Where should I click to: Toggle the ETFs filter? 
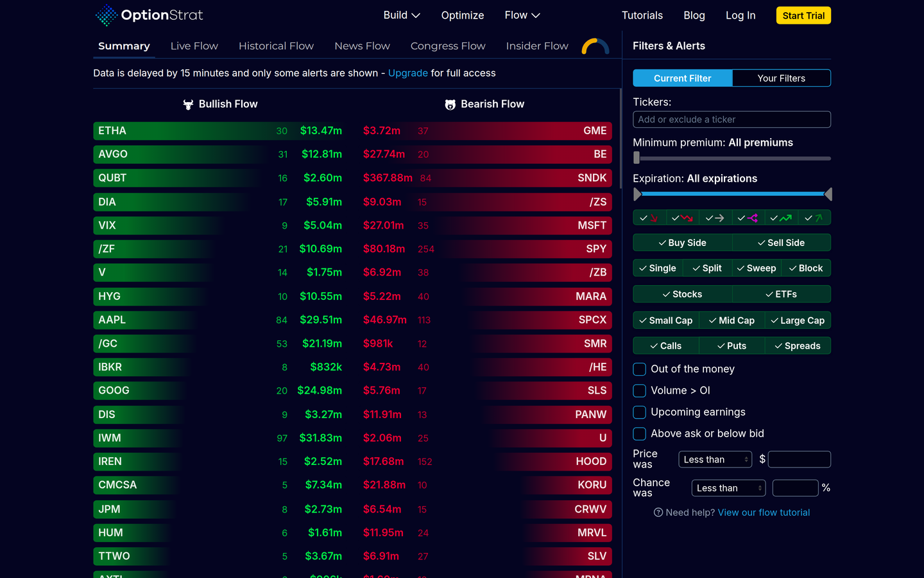[782, 294]
